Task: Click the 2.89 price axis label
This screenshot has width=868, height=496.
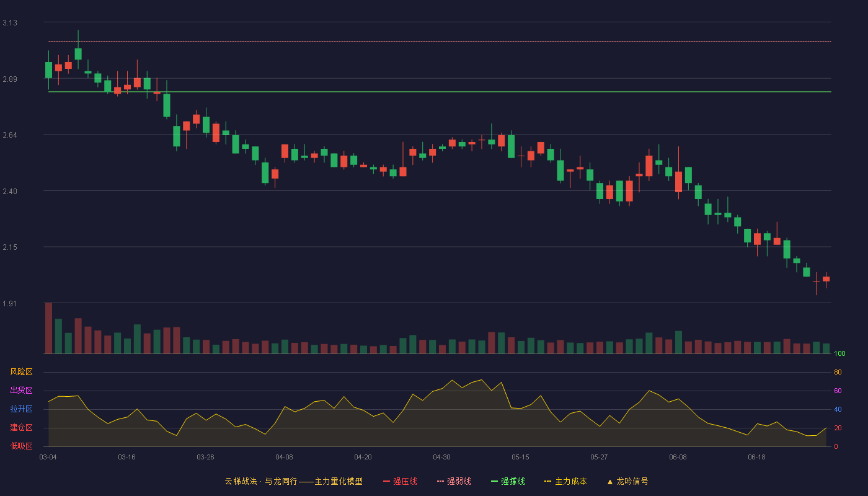Action: coord(10,80)
